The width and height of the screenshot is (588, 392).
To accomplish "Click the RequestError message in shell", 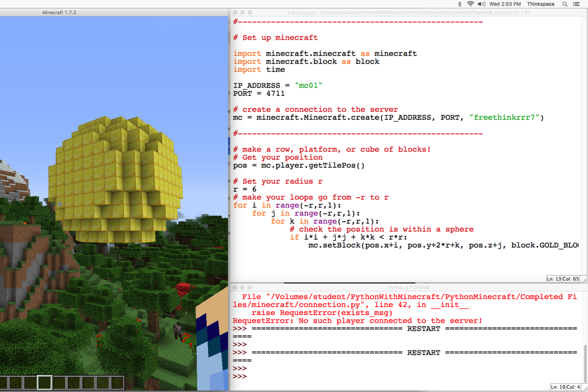I will 357,321.
